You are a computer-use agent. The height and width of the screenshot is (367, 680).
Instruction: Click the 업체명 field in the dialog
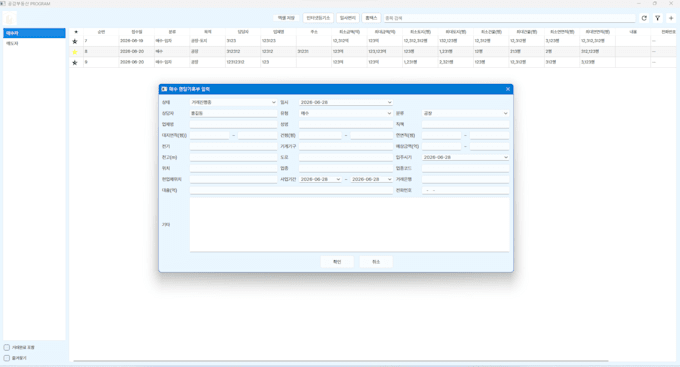click(x=233, y=125)
